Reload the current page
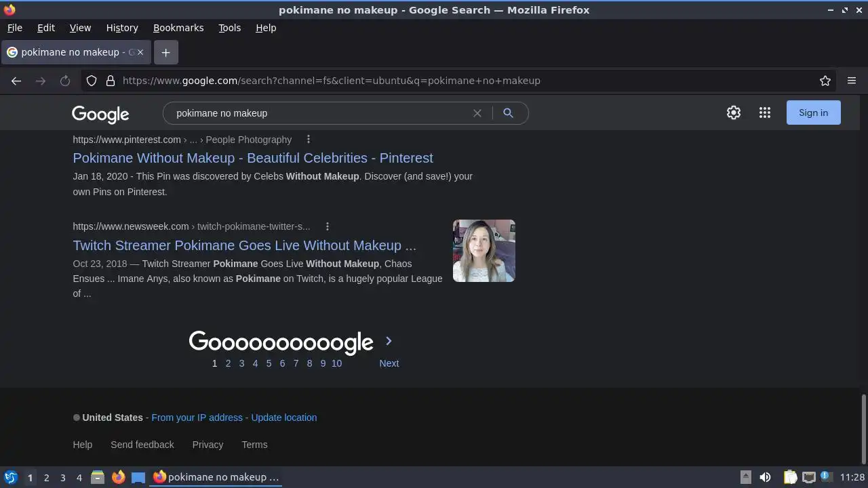 pos(65,81)
